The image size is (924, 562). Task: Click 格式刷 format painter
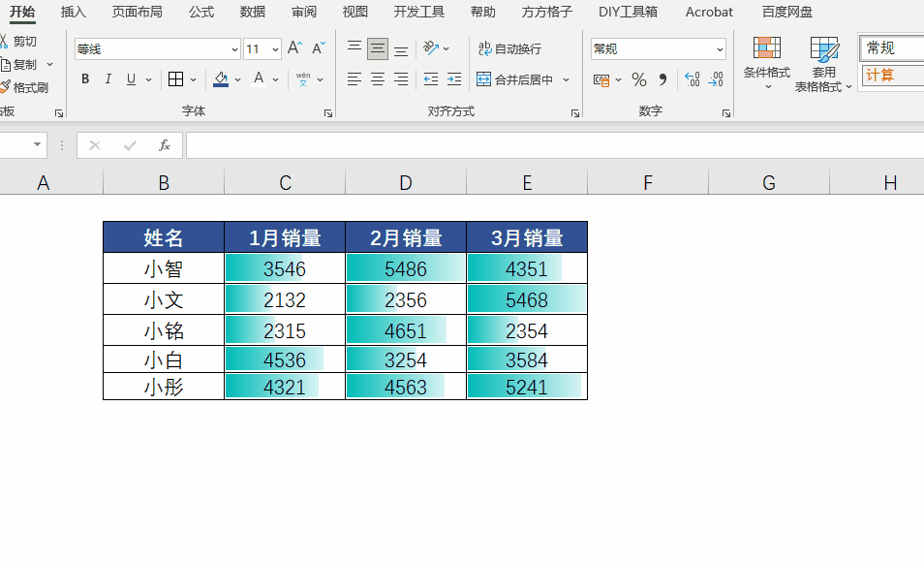[x=23, y=87]
